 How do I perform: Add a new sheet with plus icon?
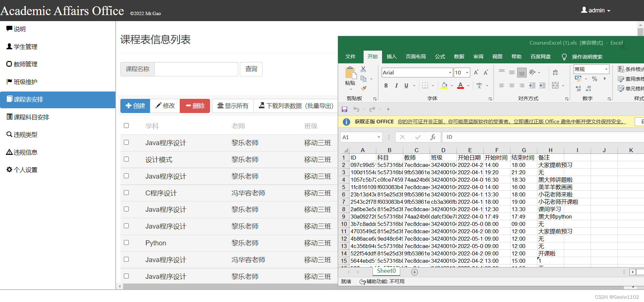coord(415,272)
